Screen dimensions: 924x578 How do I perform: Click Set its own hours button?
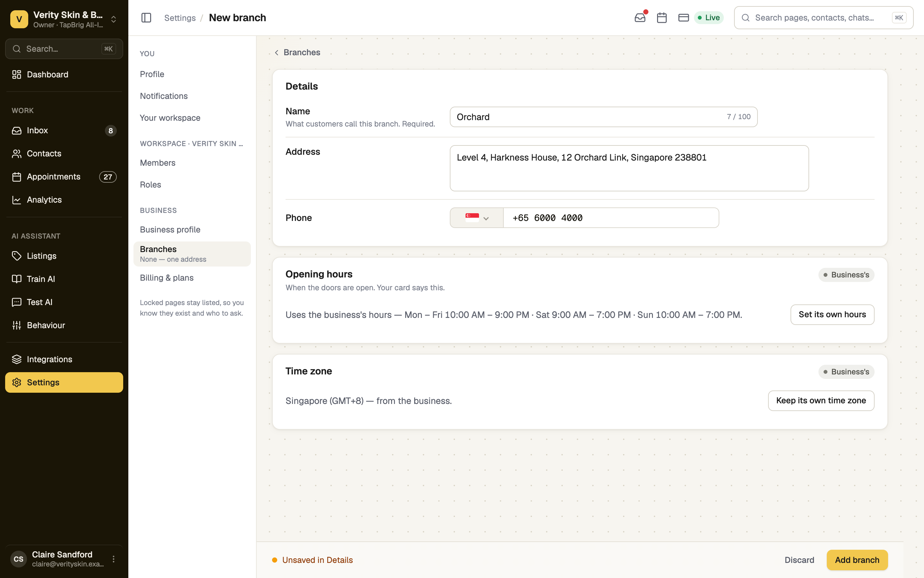pos(832,315)
